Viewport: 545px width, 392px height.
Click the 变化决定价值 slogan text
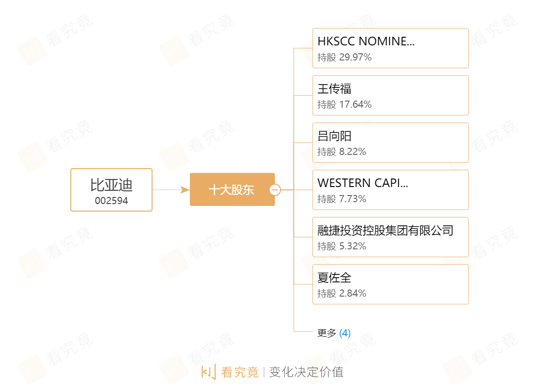tap(306, 372)
